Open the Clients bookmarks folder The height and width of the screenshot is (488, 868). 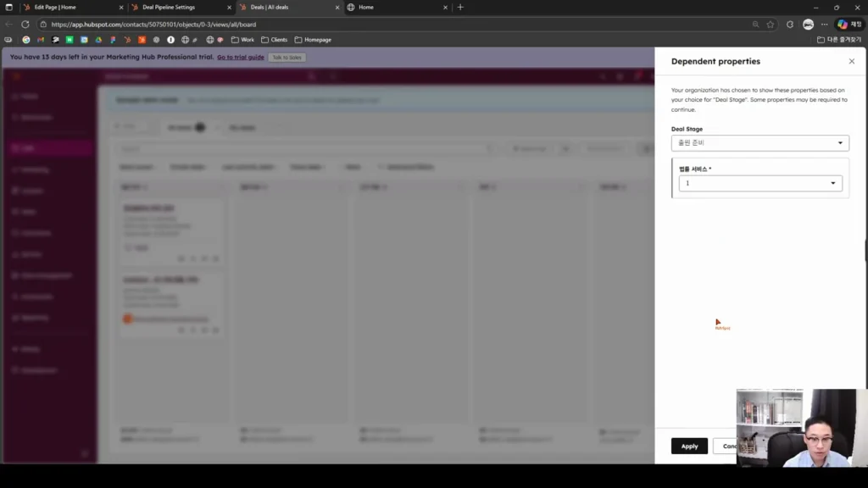tap(274, 40)
